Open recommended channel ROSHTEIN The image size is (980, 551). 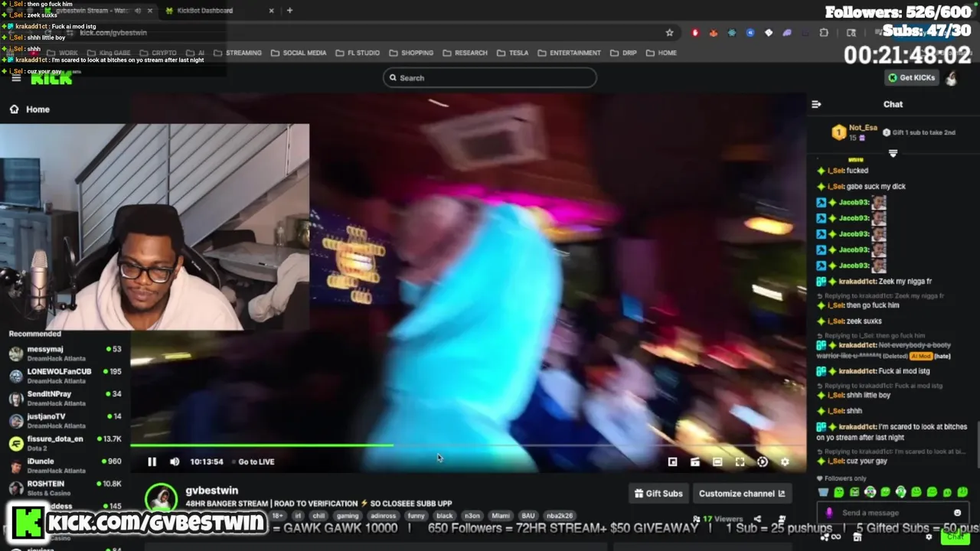coord(65,487)
